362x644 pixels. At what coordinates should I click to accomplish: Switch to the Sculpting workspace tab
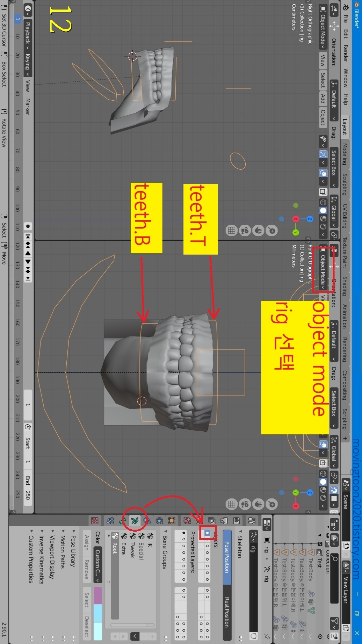coord(345,184)
